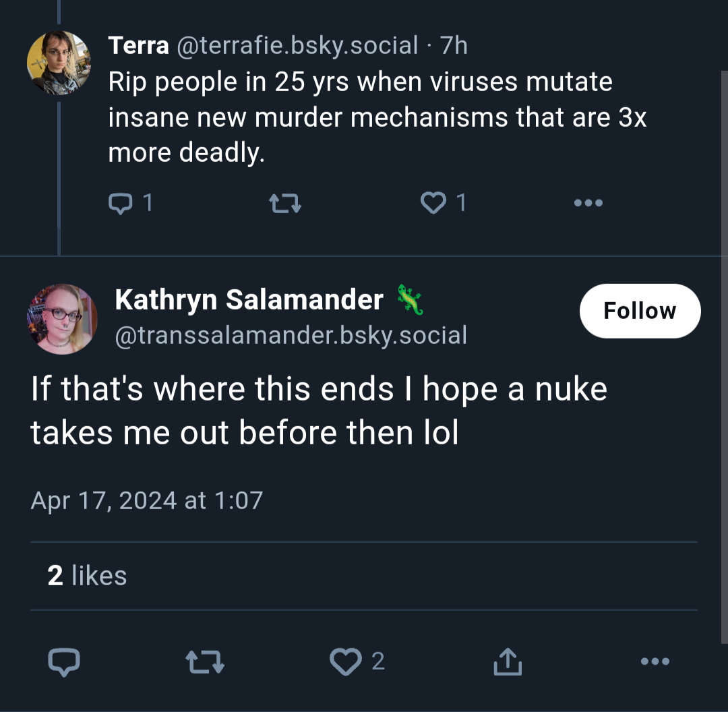Screen dimensions: 728x712
Task: Like Kathryn Salamander's post
Action: [x=345, y=661]
